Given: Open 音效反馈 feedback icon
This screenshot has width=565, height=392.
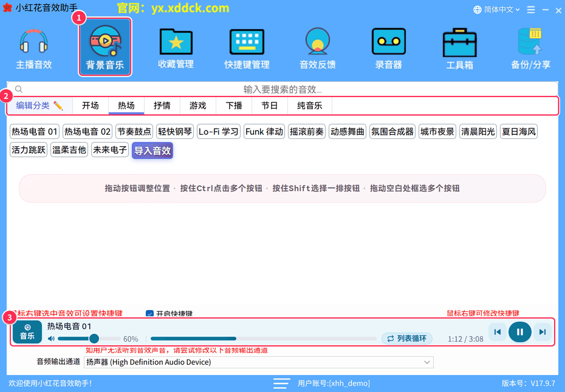Looking at the screenshot, I should point(318,49).
